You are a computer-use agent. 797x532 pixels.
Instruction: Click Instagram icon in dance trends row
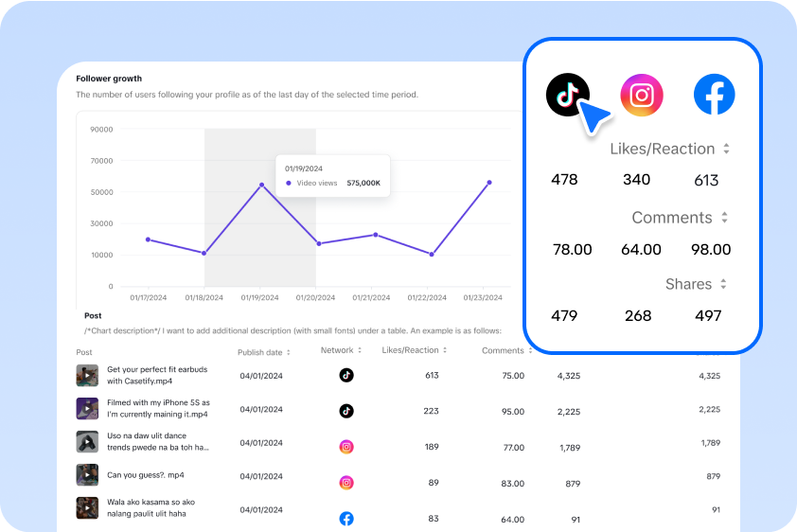click(346, 447)
